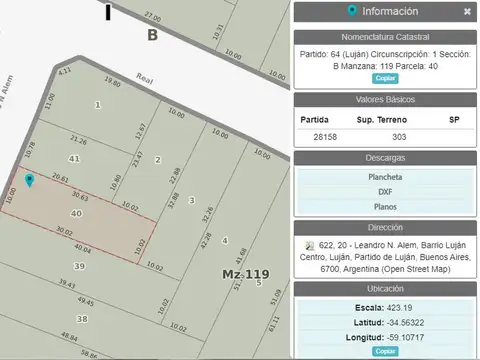Click the 27.00 measurement label
This screenshot has height=360, width=480.
pyautogui.click(x=153, y=17)
